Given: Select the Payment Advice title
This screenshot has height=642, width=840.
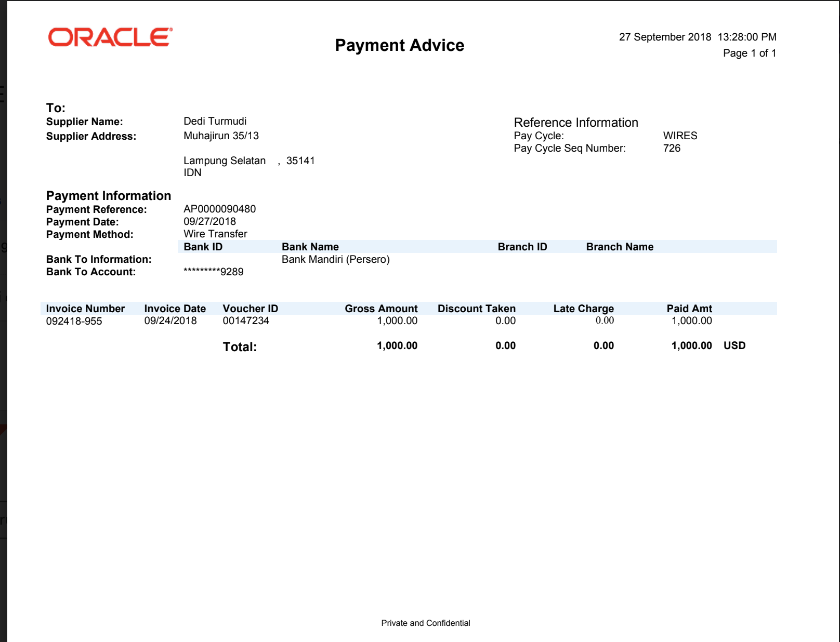Looking at the screenshot, I should pyautogui.click(x=399, y=45).
